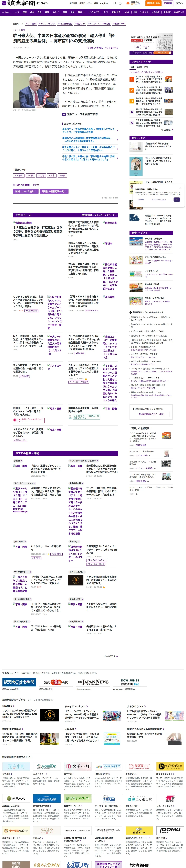Open the 発言小町 service logo
Screen dimensions: 186x868
[16, 767]
